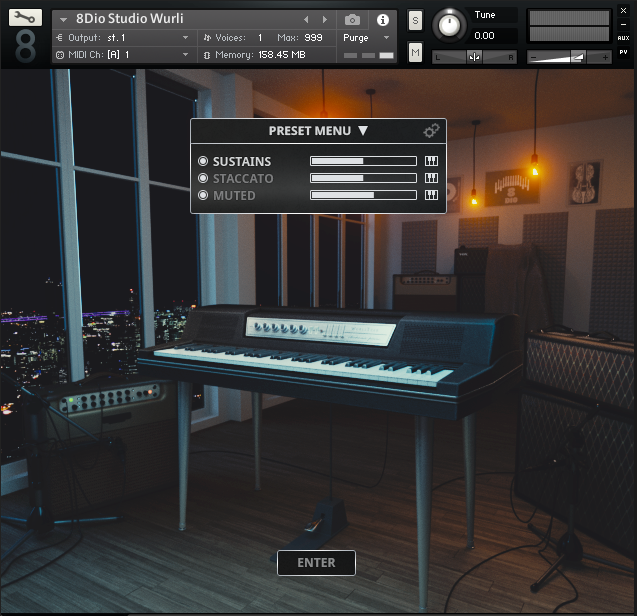Click the output routing icon

pyautogui.click(x=60, y=38)
